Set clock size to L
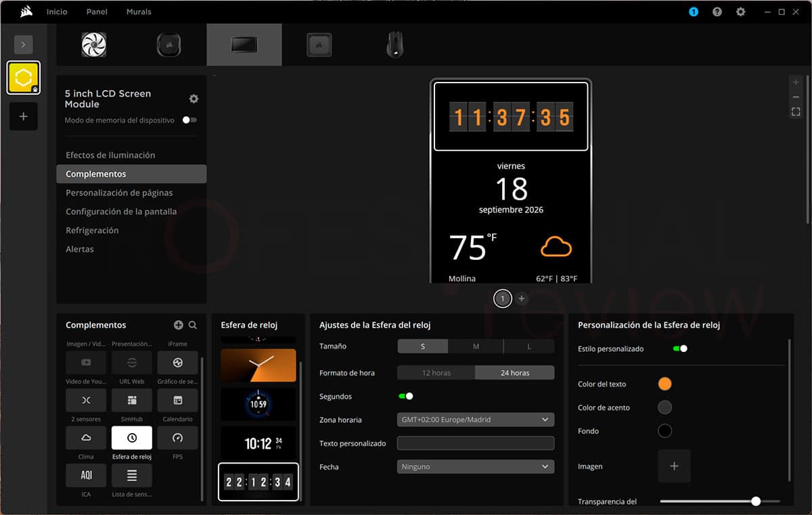The width and height of the screenshot is (812, 515). (529, 346)
